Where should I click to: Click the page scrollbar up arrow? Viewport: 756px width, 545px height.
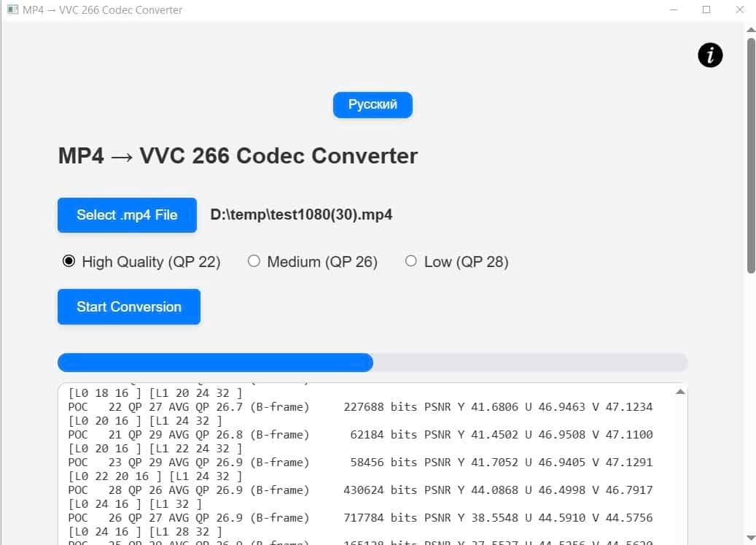point(750,29)
